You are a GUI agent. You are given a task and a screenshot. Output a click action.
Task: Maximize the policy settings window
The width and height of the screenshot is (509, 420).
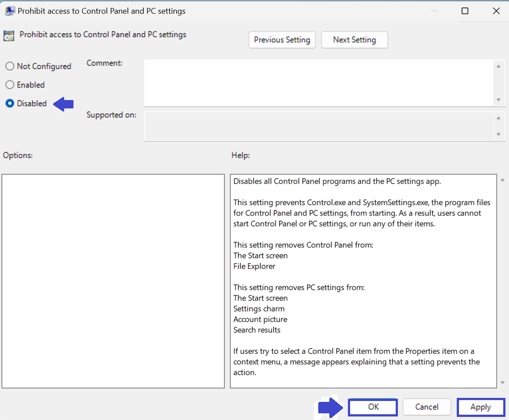[x=465, y=11]
